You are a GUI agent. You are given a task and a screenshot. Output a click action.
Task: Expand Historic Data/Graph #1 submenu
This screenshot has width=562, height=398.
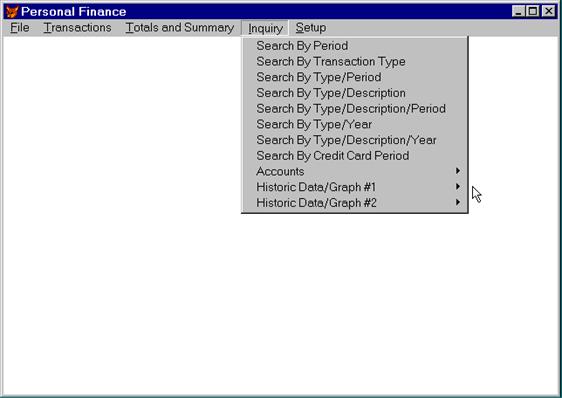355,187
